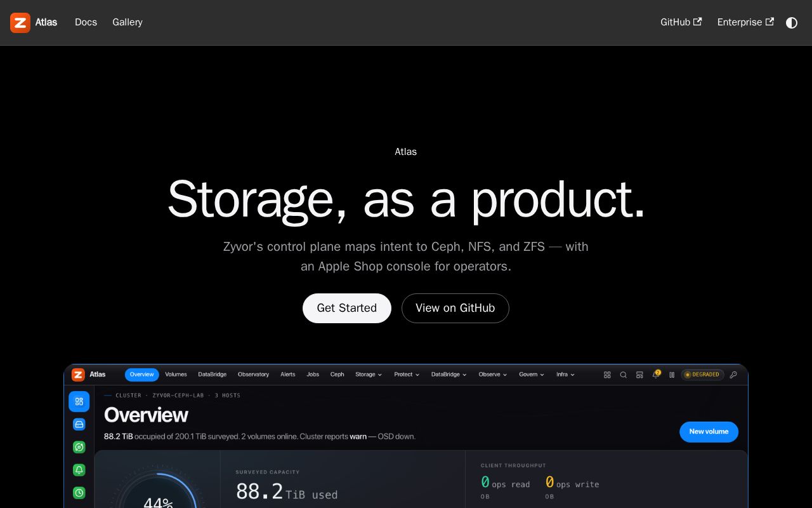Screen dimensions: 812x508
Task: Expand the Govern dropdown menu
Action: coord(532,375)
